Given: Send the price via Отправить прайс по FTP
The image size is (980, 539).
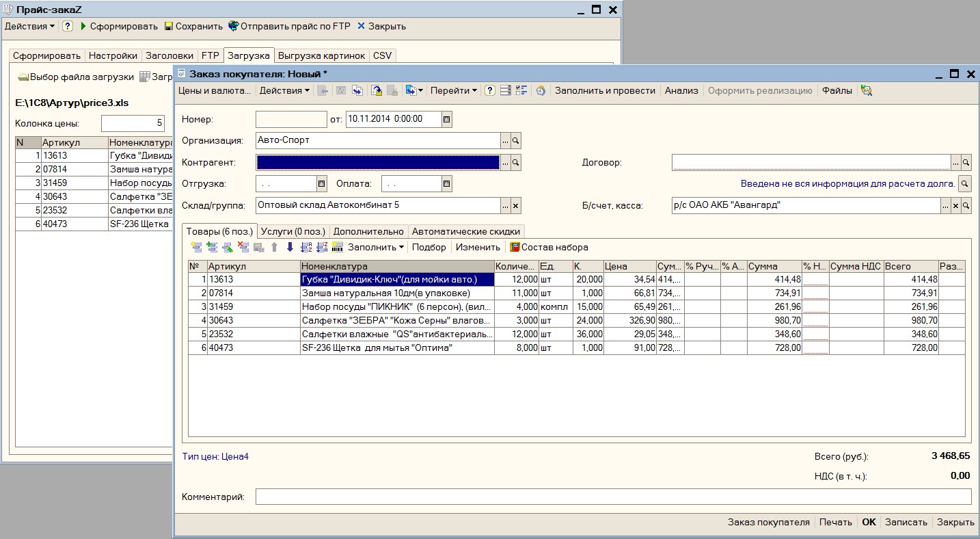Looking at the screenshot, I should pos(289,26).
